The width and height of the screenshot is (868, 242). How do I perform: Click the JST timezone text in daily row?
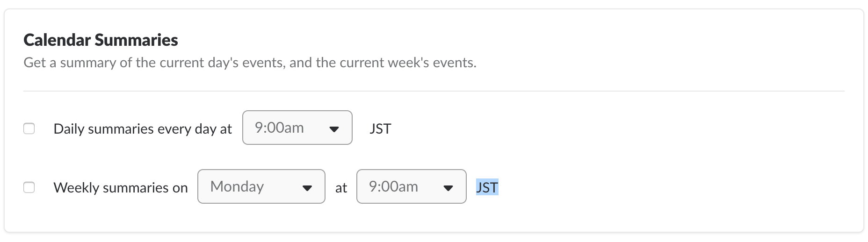(380, 128)
